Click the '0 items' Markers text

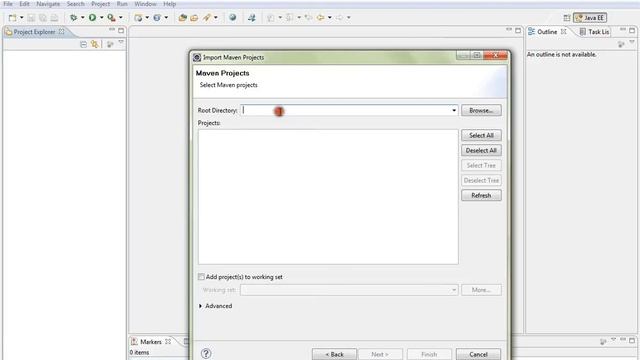(140, 352)
